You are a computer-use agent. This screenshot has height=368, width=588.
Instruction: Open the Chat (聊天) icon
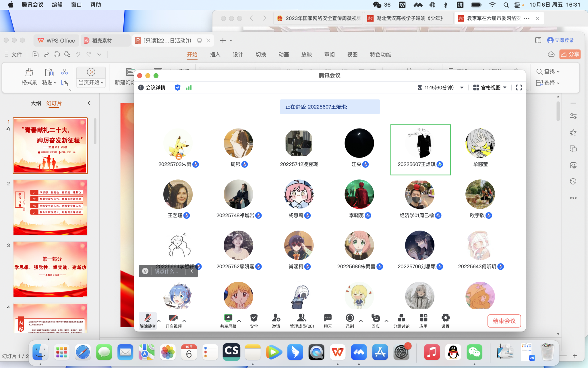click(328, 318)
